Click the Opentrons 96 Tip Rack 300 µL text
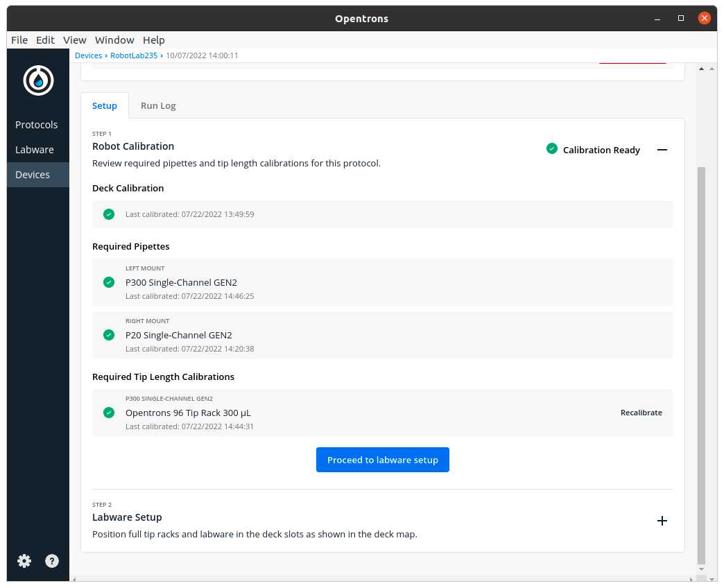 click(x=189, y=413)
